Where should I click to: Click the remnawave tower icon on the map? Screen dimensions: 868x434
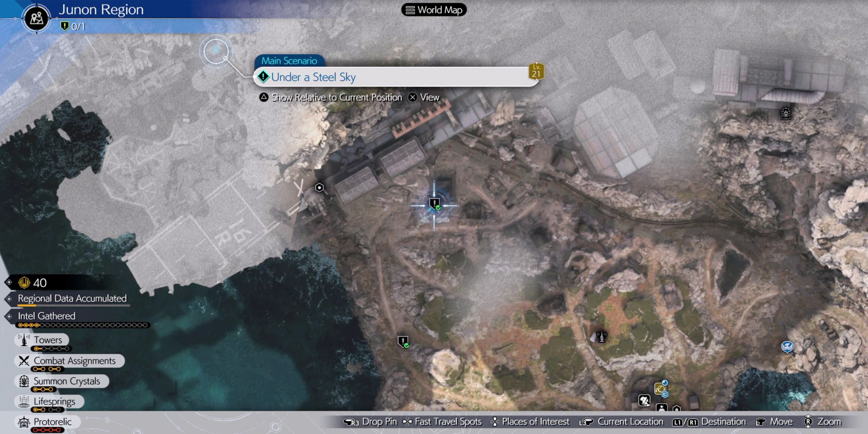click(x=601, y=337)
